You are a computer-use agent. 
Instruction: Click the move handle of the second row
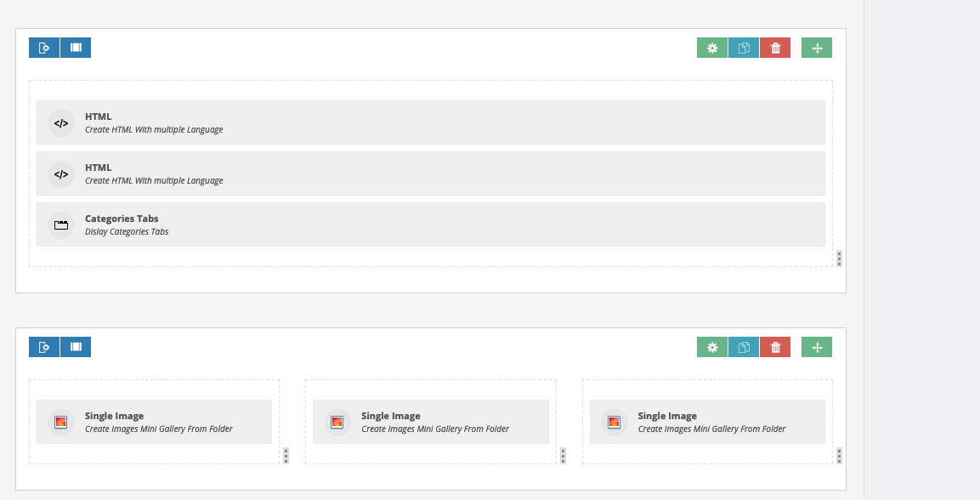(817, 348)
